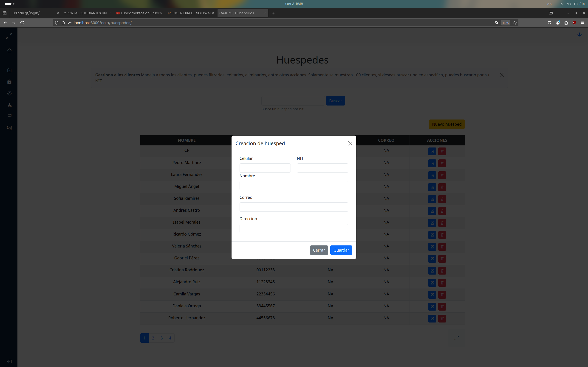588x367 pixels.
Task: Click the Direccion text field
Action: (294, 228)
